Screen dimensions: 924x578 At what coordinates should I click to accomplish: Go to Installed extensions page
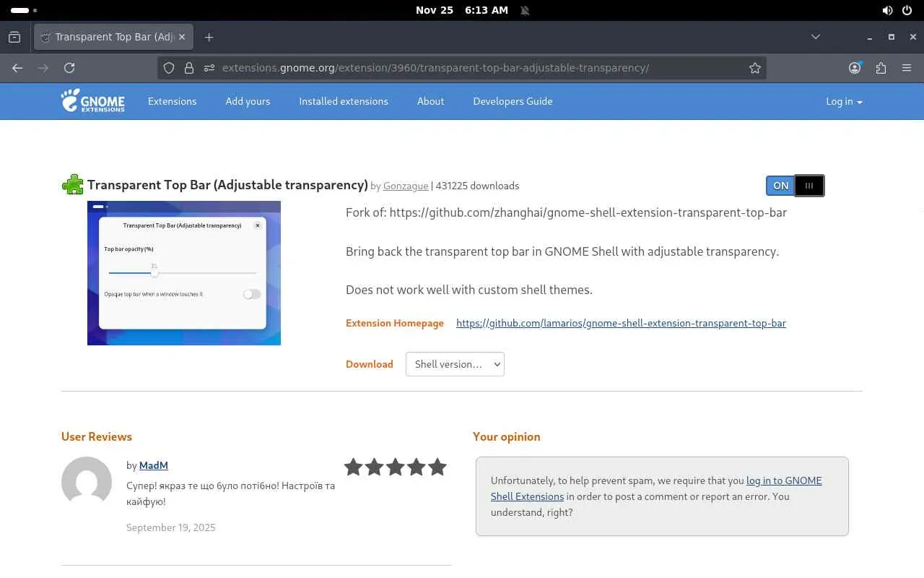[x=344, y=101]
